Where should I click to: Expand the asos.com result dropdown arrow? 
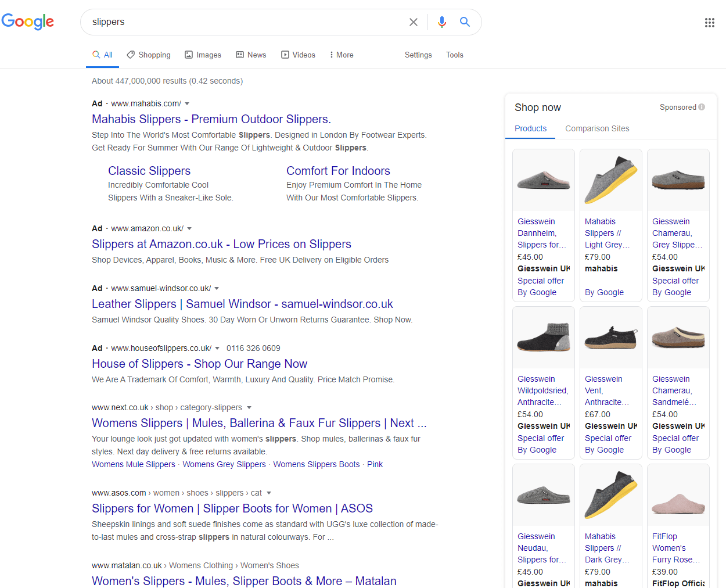[x=269, y=493]
